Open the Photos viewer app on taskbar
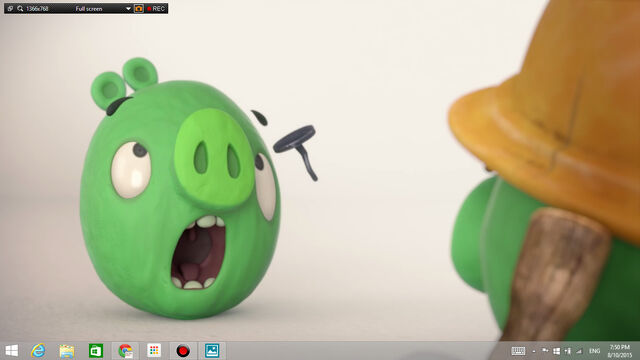Viewport: 640px width, 360px height. pos(212,351)
